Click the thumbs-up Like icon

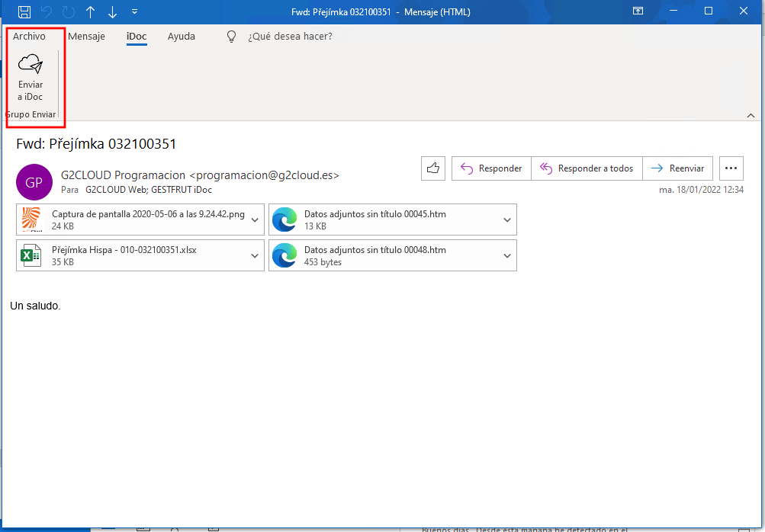pos(433,168)
